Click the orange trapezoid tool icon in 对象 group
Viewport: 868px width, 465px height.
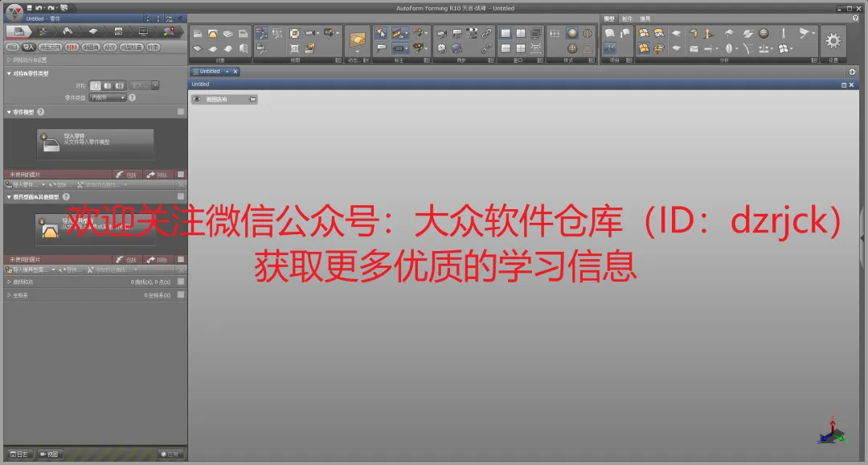pyautogui.click(x=212, y=34)
